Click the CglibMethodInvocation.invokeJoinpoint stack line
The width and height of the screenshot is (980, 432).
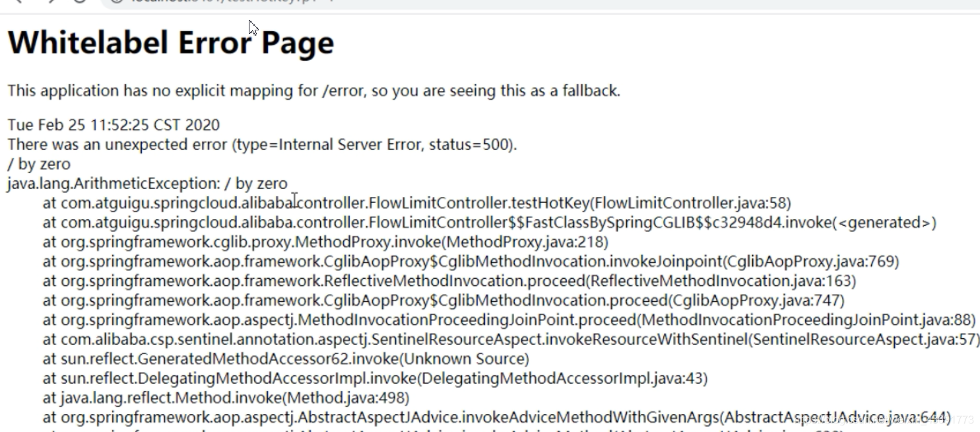471,262
